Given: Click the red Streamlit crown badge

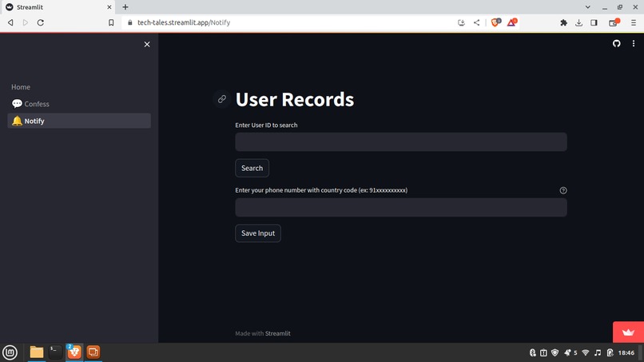Looking at the screenshot, I should pyautogui.click(x=628, y=332).
